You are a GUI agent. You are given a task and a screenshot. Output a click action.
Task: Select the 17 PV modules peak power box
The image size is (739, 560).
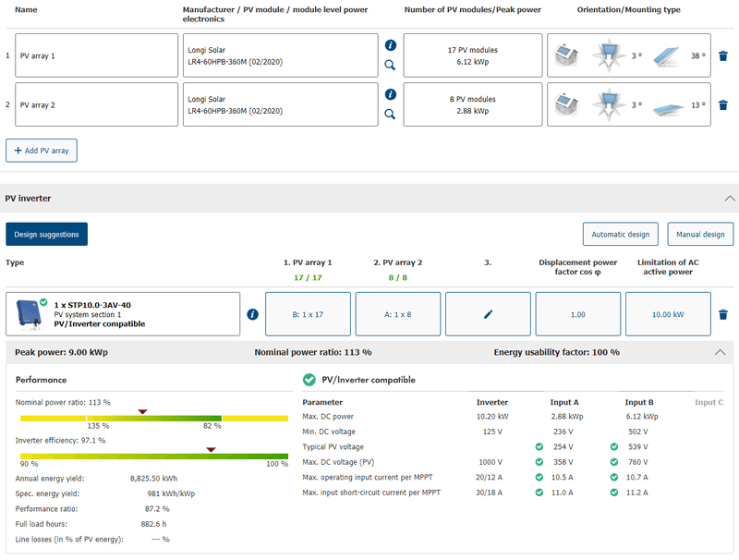click(x=473, y=55)
